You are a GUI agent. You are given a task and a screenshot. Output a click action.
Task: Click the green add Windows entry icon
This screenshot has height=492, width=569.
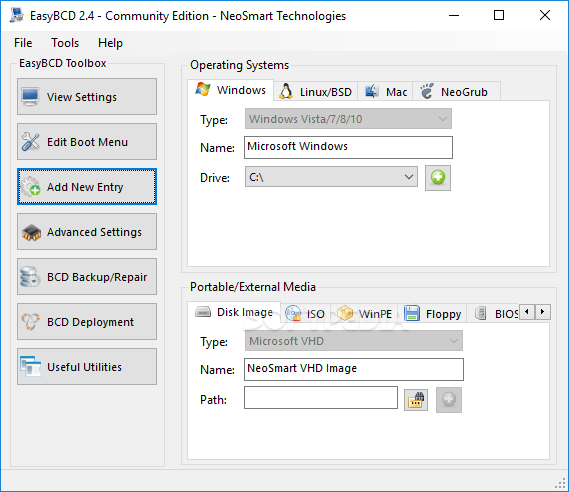[438, 178]
